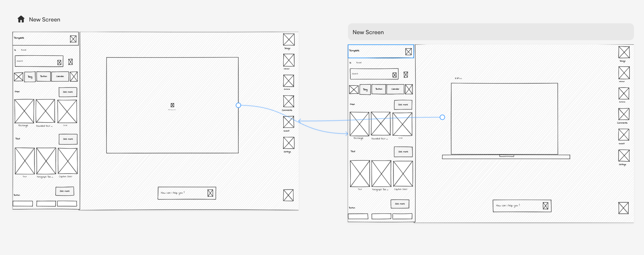This screenshot has width=644, height=255.
Task: Select the Design icon in the left wireframe
Action: click(x=289, y=40)
